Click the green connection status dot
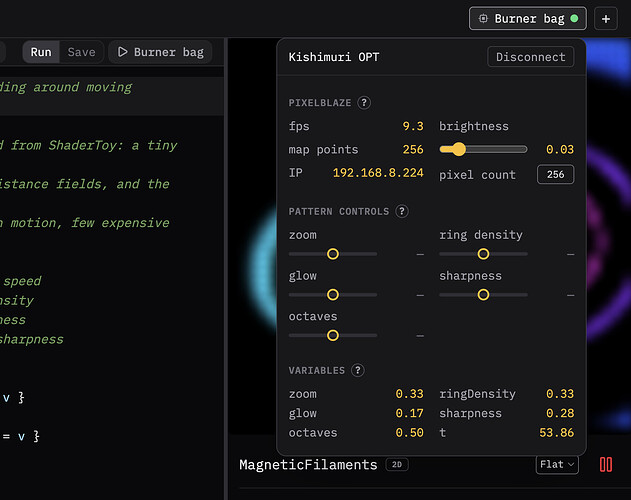The width and height of the screenshot is (631, 500). 575,19
